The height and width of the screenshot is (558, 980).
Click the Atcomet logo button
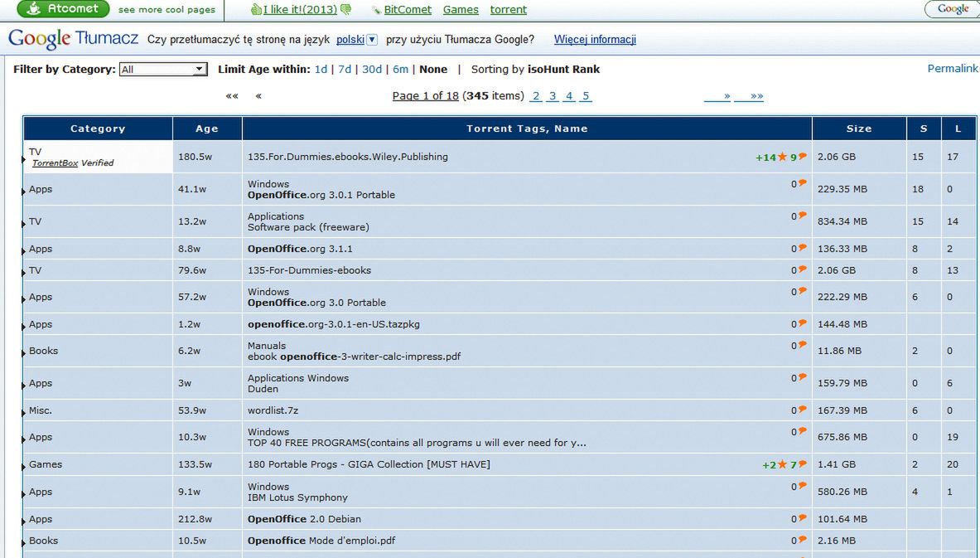pyautogui.click(x=63, y=9)
